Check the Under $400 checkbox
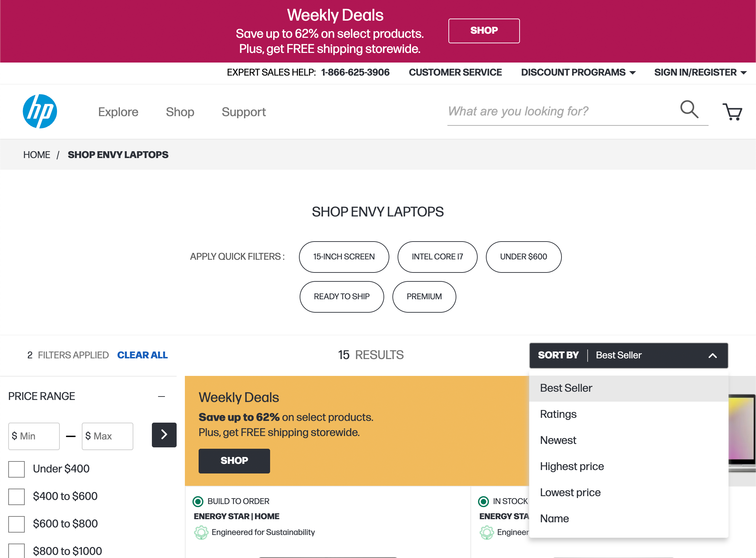This screenshot has width=756, height=558. tap(16, 469)
